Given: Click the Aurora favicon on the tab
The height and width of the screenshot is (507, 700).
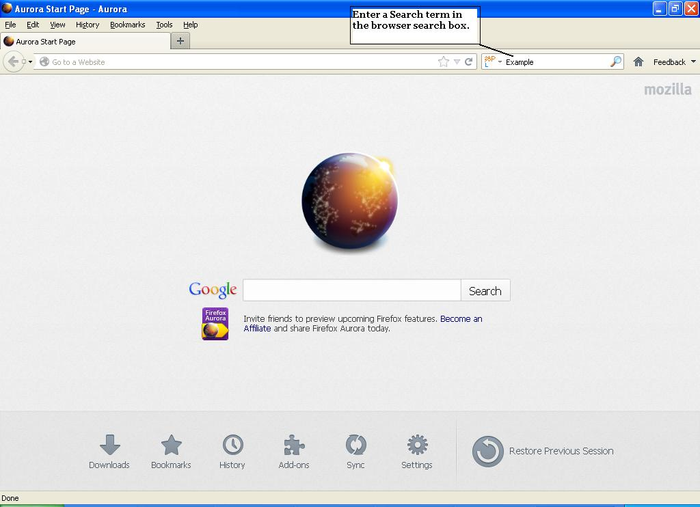Looking at the screenshot, I should (x=8, y=41).
